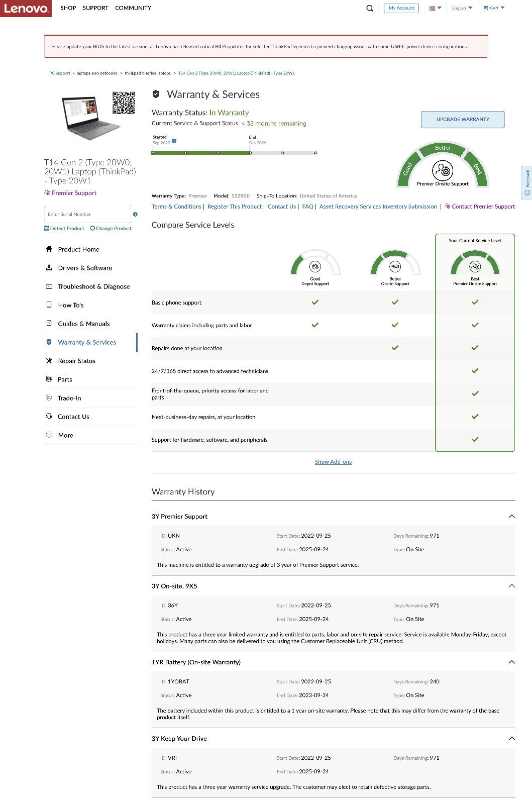Viewport: 532px width, 804px height.
Task: Open Trade-In in sidebar
Action: click(69, 398)
